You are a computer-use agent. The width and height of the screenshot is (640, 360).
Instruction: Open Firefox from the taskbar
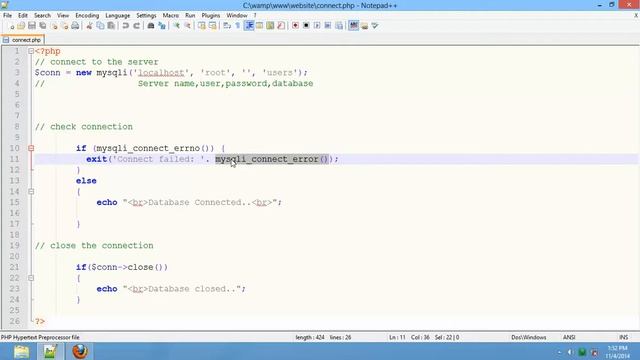click(80, 351)
